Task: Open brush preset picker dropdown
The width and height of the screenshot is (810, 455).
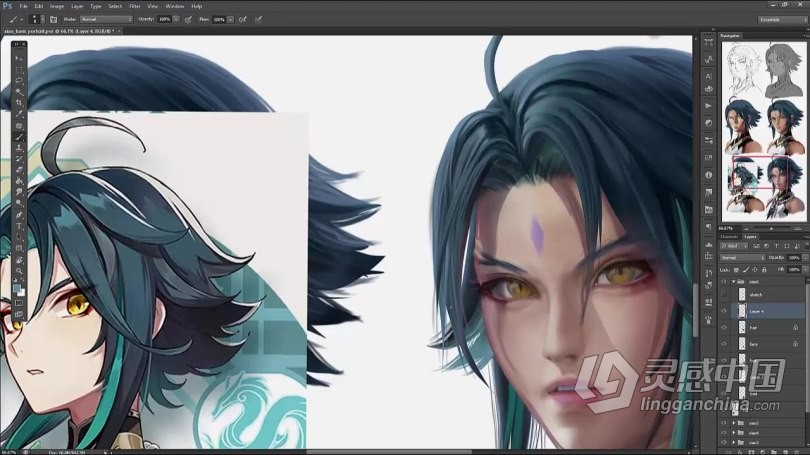Action: (x=42, y=20)
